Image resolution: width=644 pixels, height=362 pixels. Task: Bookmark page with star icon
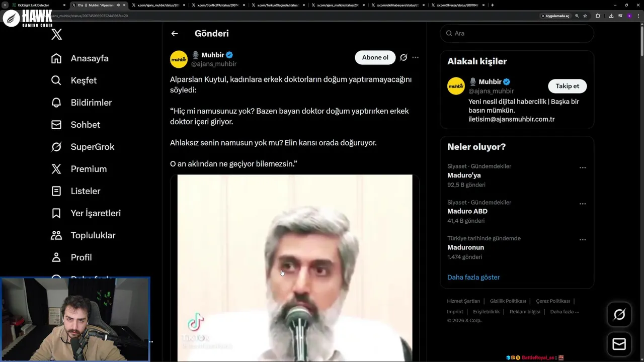point(585,16)
